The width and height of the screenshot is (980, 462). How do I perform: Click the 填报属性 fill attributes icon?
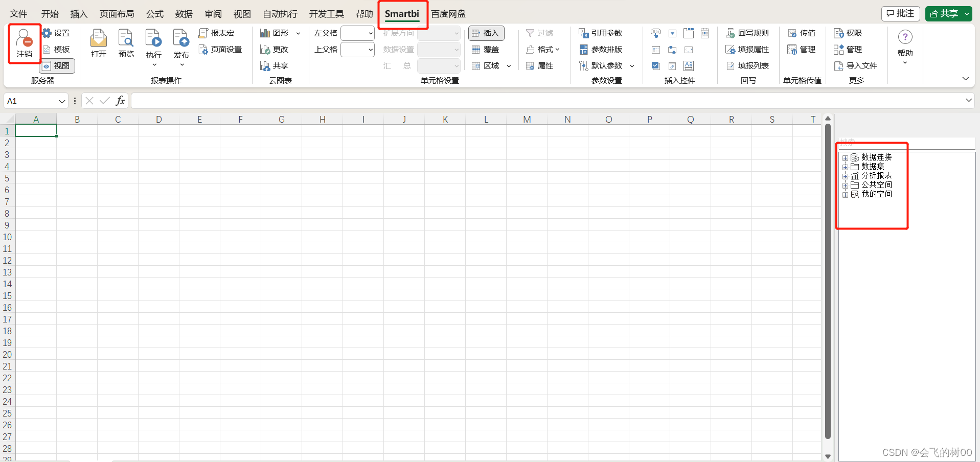(x=748, y=49)
